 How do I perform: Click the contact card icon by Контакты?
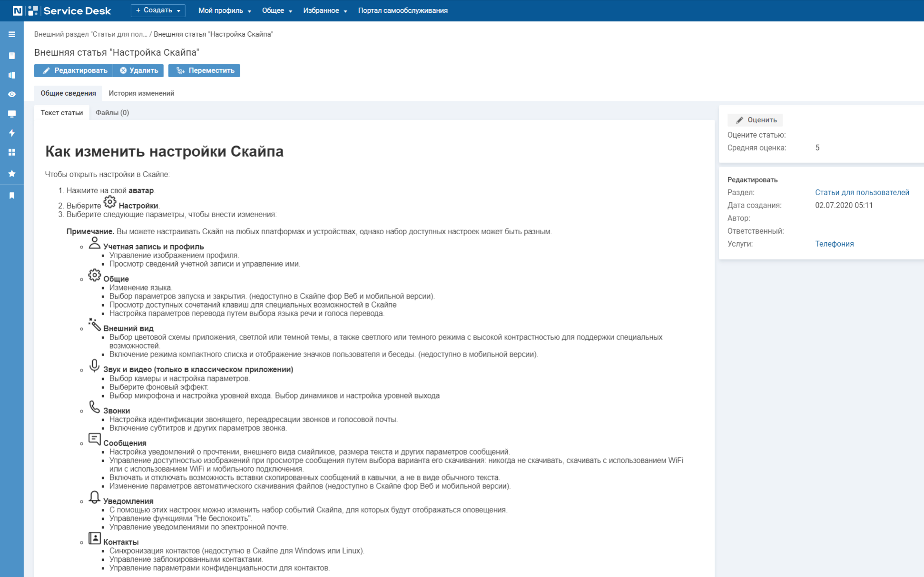(95, 538)
